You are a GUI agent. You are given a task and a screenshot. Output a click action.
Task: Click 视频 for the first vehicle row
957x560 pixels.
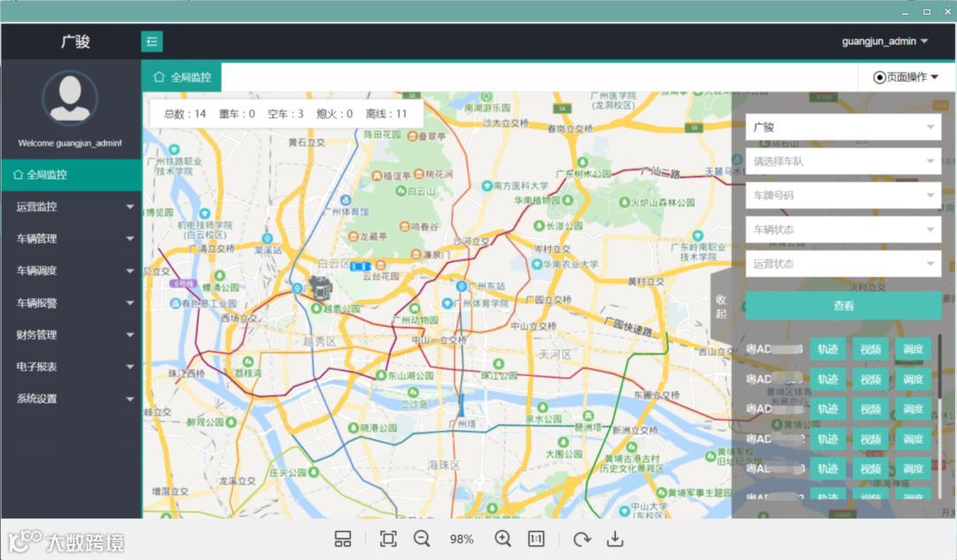870,349
